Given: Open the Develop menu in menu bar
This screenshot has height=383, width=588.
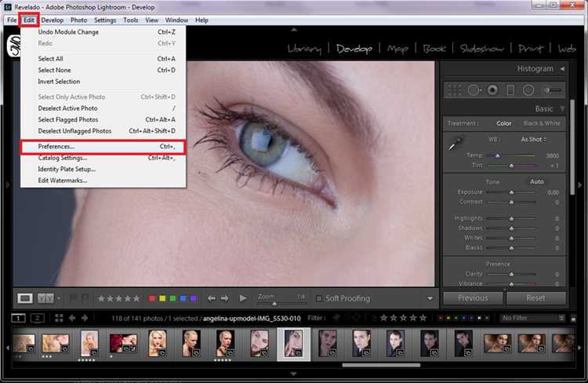Looking at the screenshot, I should click(x=52, y=20).
